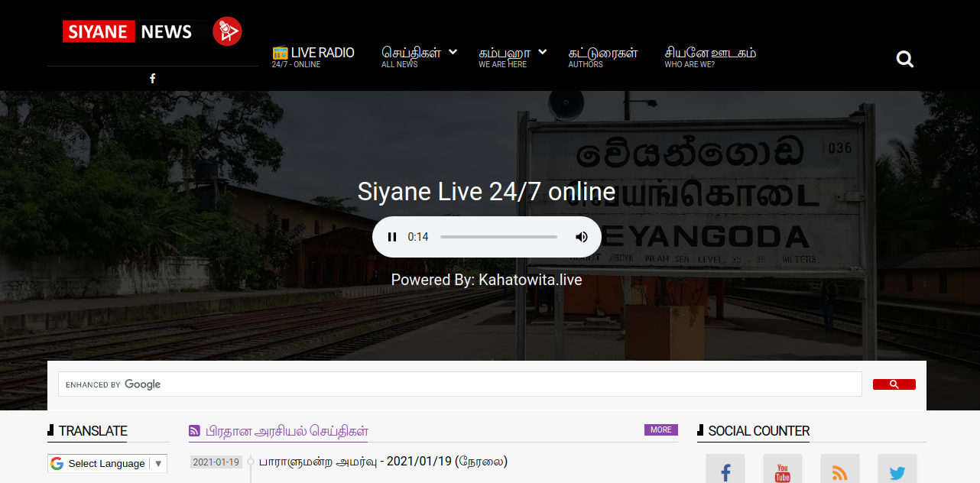Click the TRANSLATE widget heading
The height and width of the screenshot is (483, 980).
coord(93,431)
